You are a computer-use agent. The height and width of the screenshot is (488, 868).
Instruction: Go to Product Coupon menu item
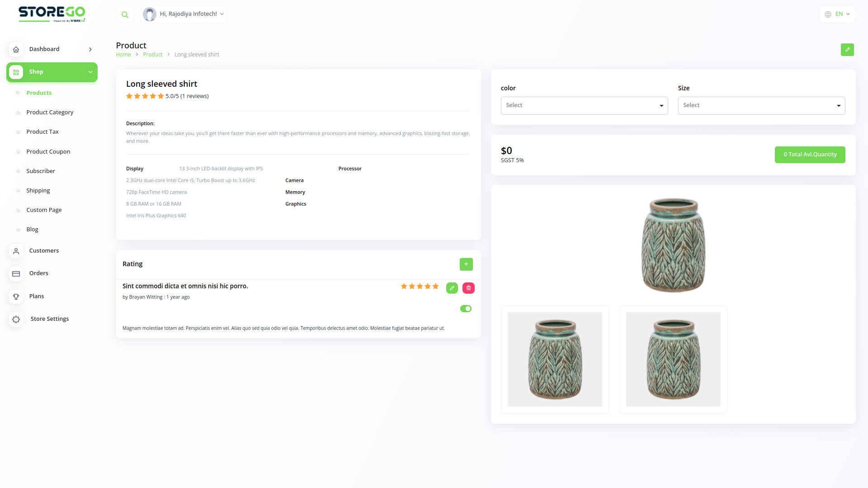48,152
